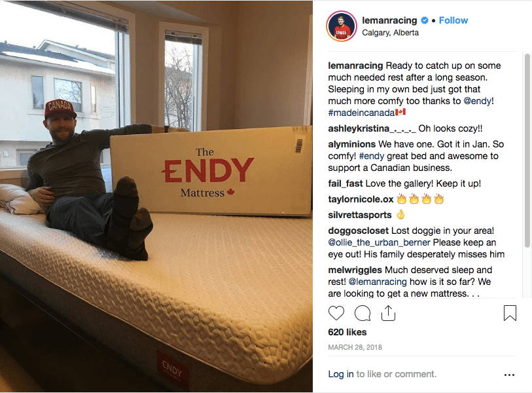Save the post with the bookmark icon
Screen dimensions: 532x393
[510, 313]
